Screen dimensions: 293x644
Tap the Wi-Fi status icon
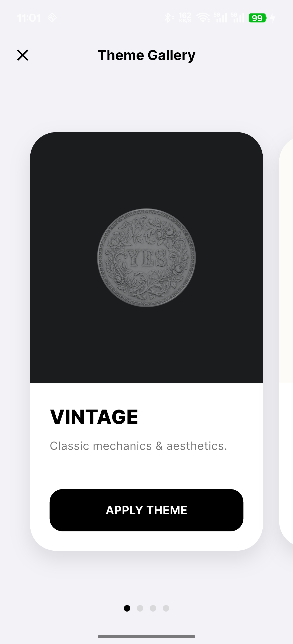pos(203,18)
